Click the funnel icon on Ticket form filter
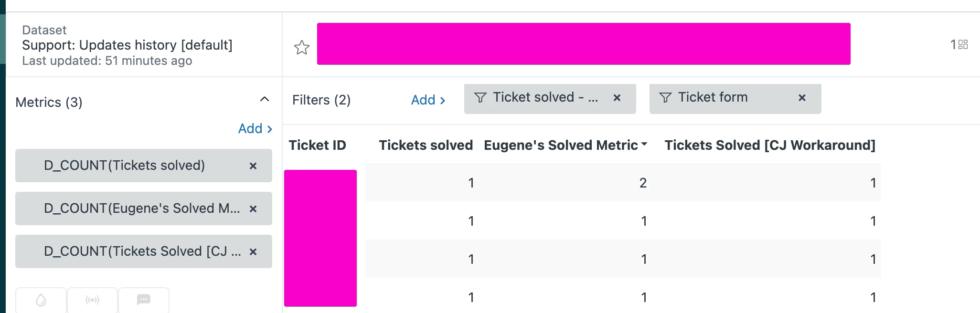This screenshot has width=980, height=313. click(x=665, y=98)
